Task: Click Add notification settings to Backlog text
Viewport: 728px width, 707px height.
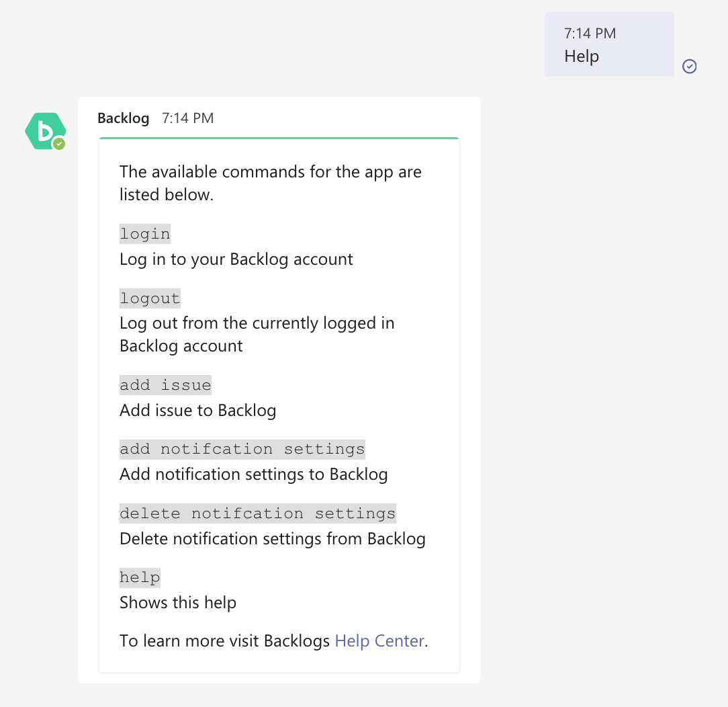Action: [x=253, y=474]
